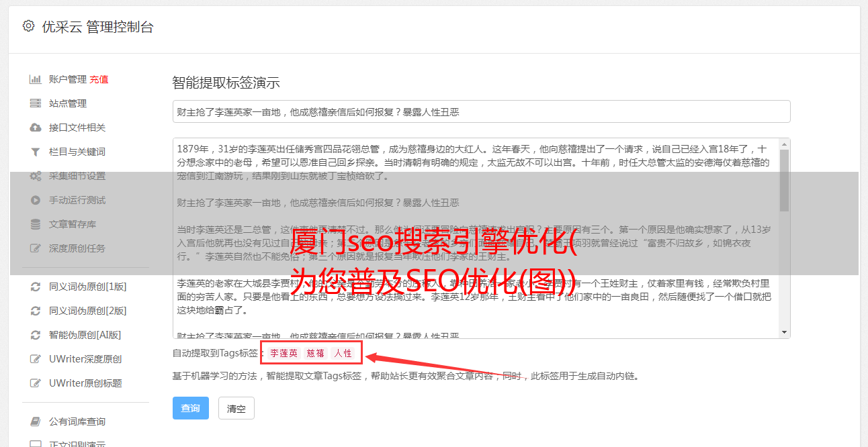Open the UWriter原创标题 menu item
The image size is (868, 447).
85,383
